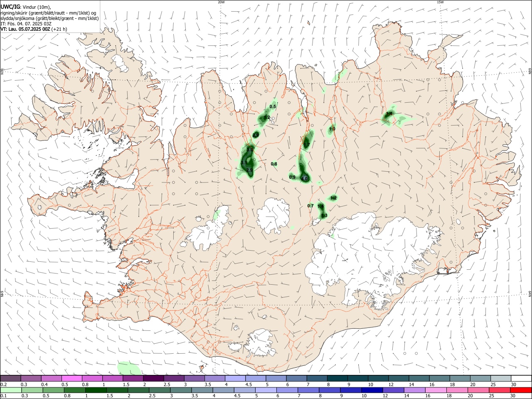Viewport: 532px width, 399px height.
Task: Click the 1.3 precipitation value on the map
Action: coord(324,215)
